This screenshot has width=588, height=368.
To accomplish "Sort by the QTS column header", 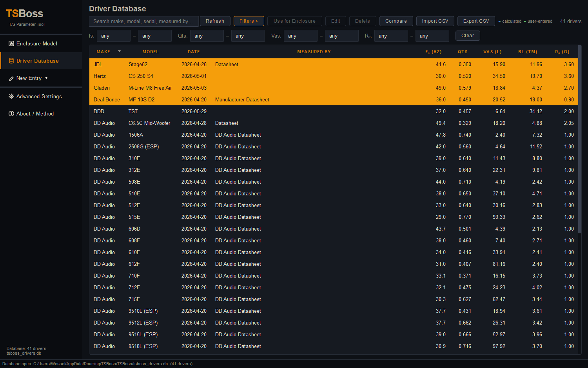I will point(463,52).
